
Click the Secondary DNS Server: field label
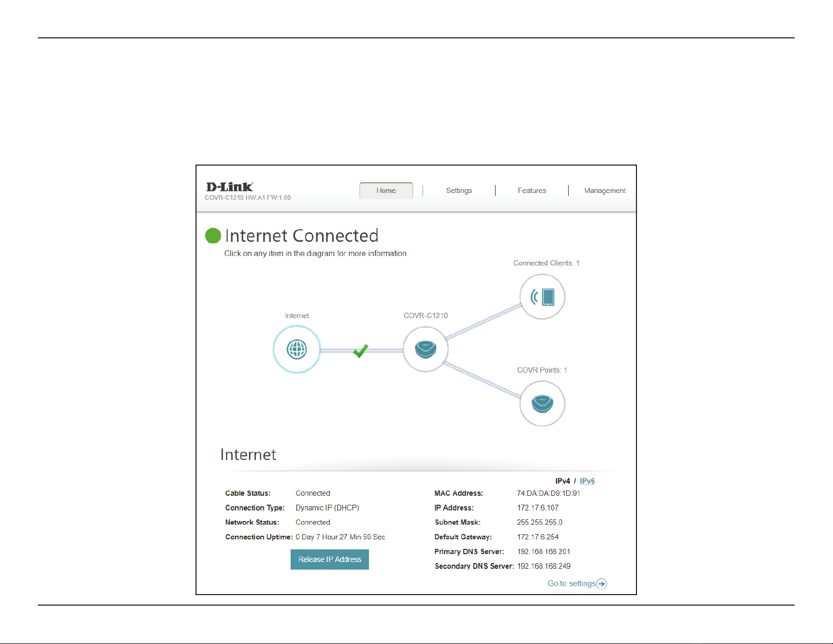474,566
